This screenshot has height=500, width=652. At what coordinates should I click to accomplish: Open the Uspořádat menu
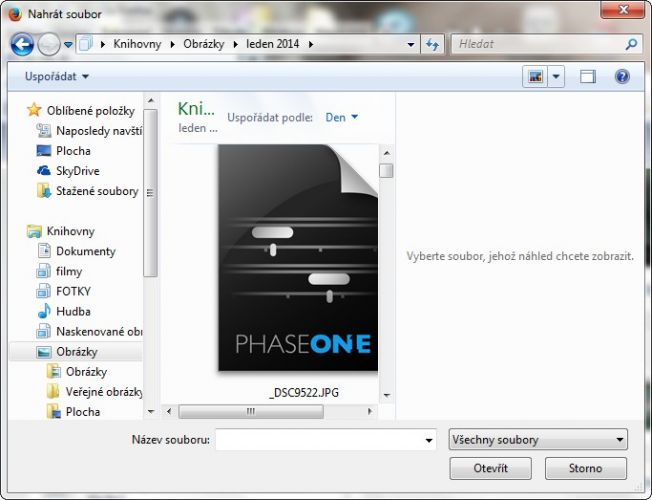pos(57,77)
